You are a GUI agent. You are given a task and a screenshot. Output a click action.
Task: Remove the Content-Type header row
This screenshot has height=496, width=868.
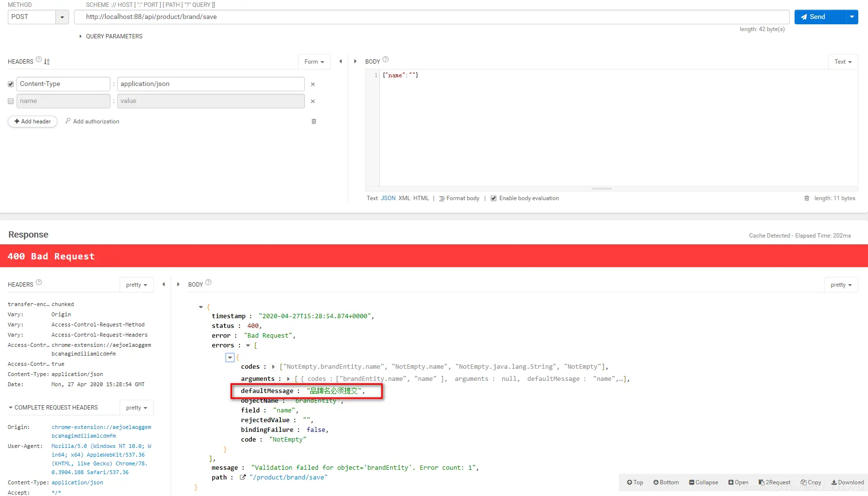click(313, 85)
